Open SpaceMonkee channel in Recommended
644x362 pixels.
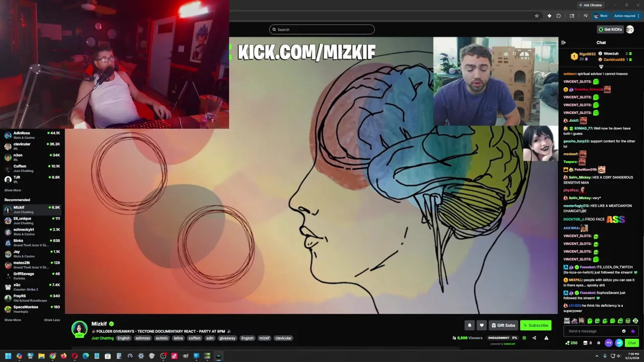[32, 309]
